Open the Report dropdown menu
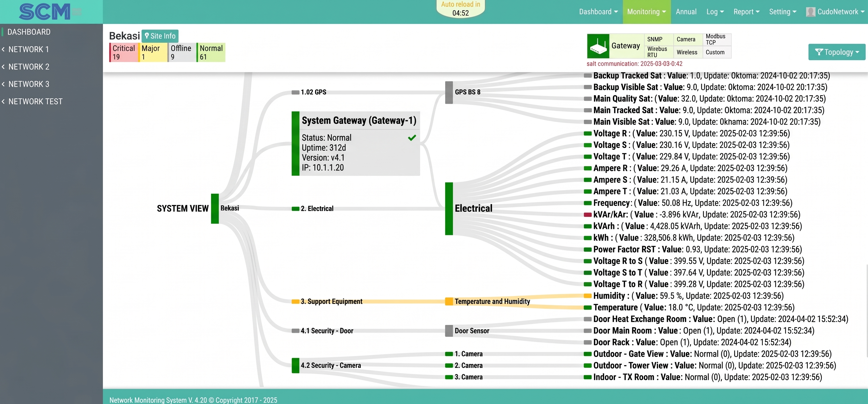This screenshot has height=404, width=868. [746, 12]
